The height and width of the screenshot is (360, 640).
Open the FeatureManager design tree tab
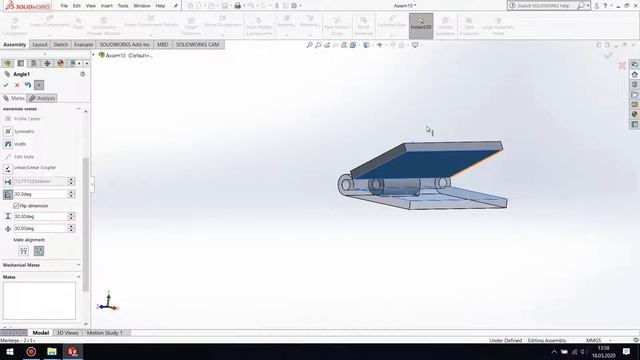coord(7,63)
